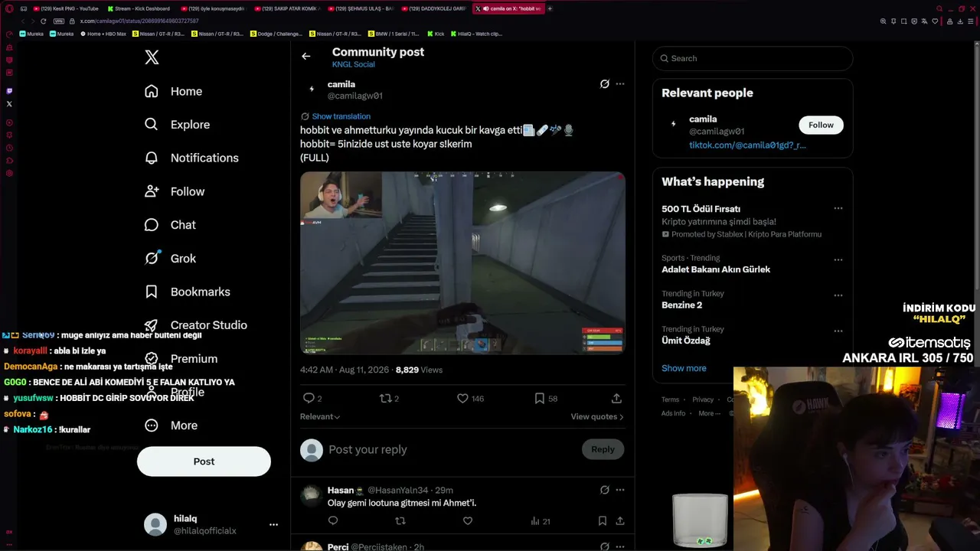Bookmark camila's post

(x=540, y=398)
